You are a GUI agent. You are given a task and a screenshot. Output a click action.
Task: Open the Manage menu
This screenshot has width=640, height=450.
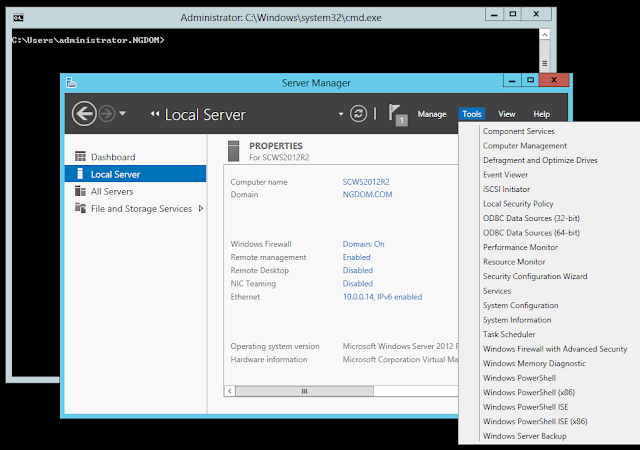point(431,114)
